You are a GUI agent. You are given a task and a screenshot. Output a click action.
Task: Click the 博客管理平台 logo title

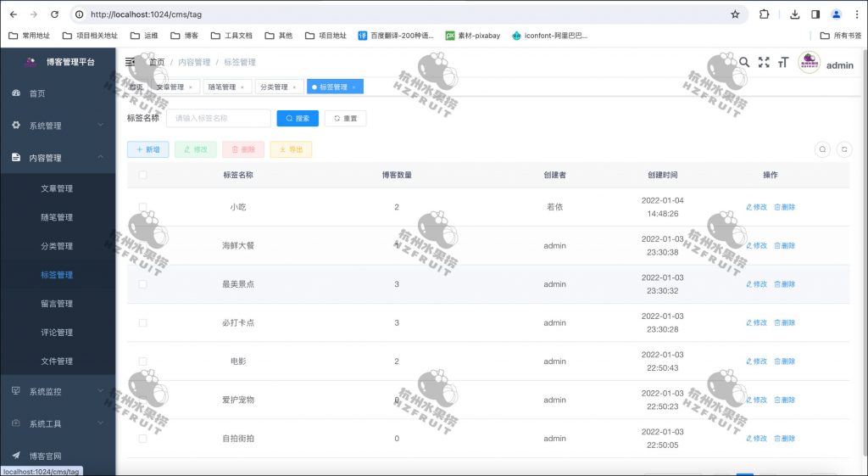coord(70,62)
